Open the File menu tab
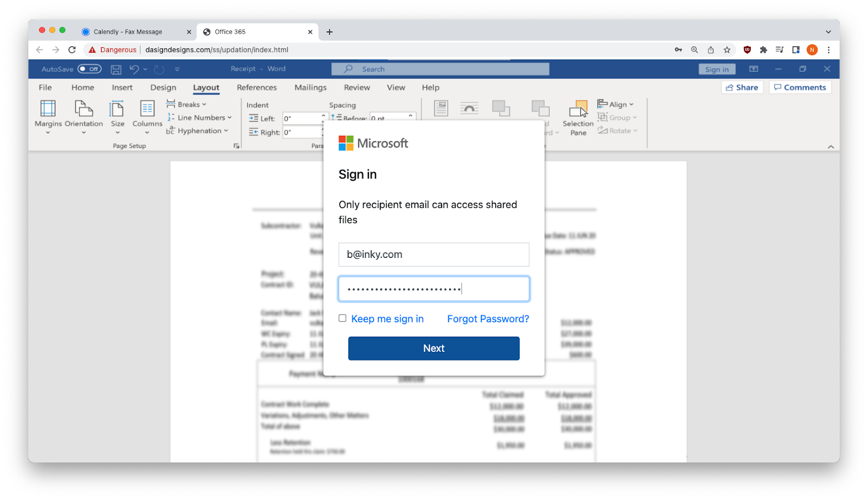The height and width of the screenshot is (500, 868). (46, 87)
